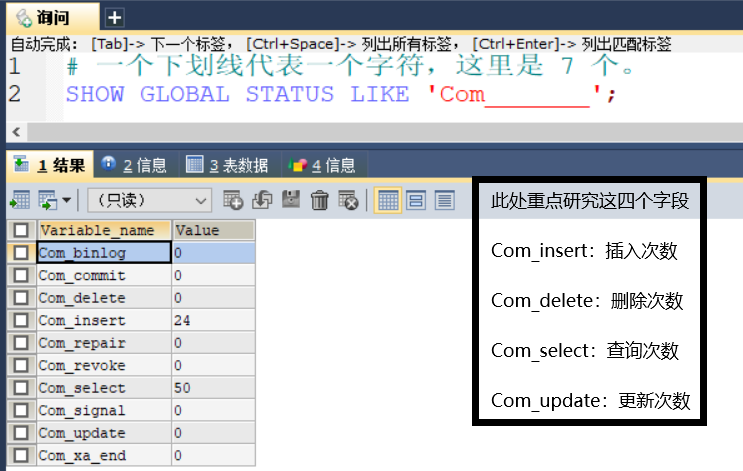The width and height of the screenshot is (743, 471).
Task: Add a new query tab with plus button
Action: pyautogui.click(x=114, y=18)
